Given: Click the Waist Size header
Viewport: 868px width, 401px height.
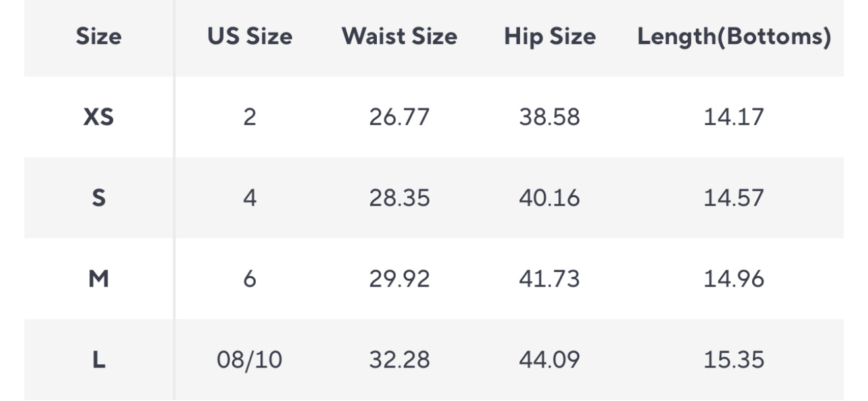Looking at the screenshot, I should [399, 37].
